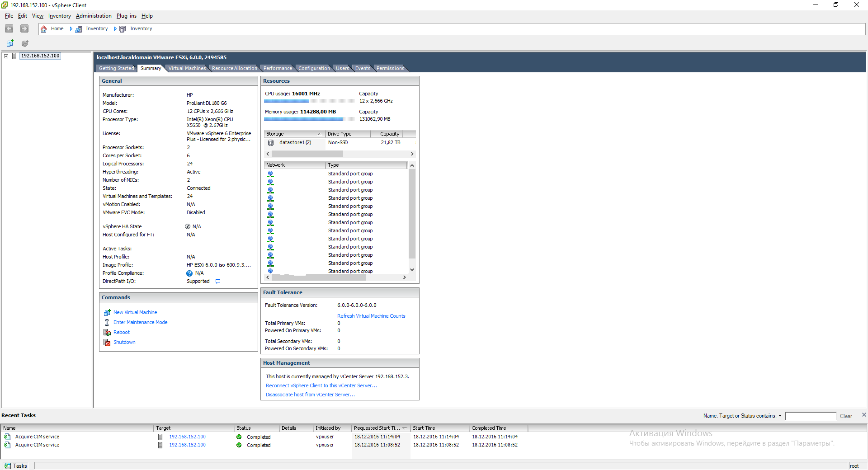Switch to the Getting Started tab
Screen dimensions: 868x470
point(116,68)
